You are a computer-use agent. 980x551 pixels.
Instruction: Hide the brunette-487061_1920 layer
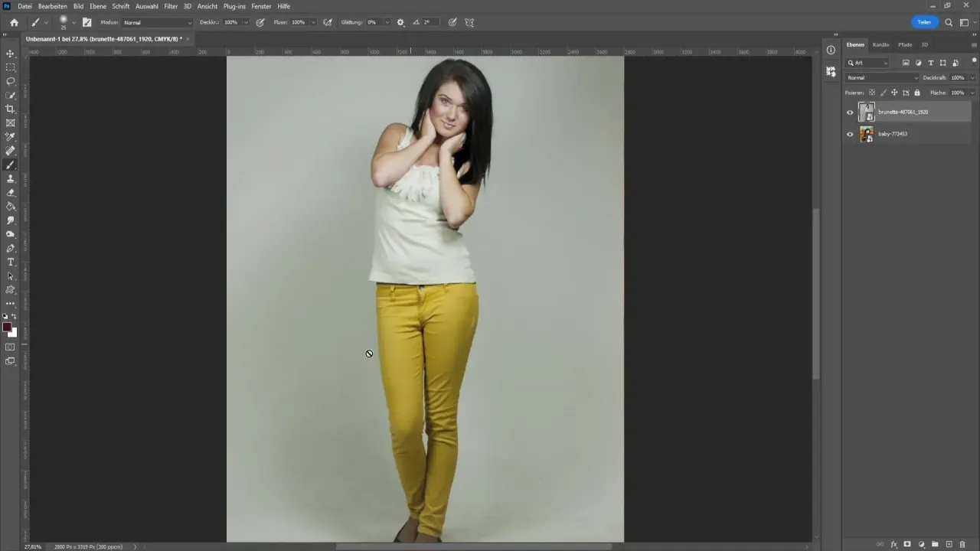(850, 112)
